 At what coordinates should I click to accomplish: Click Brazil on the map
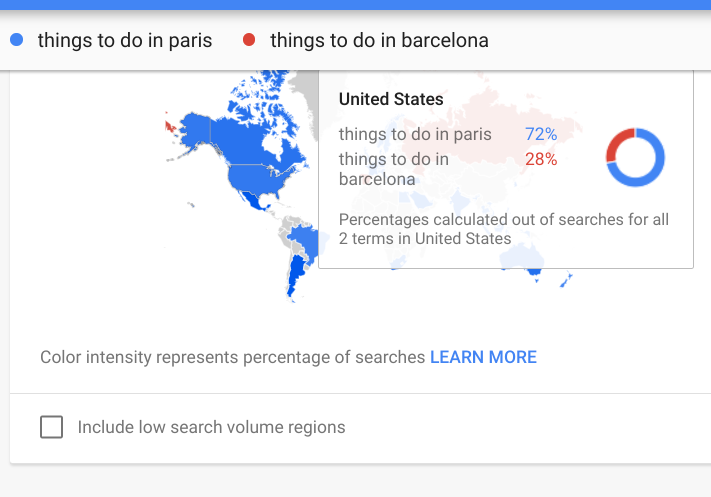[x=307, y=240]
